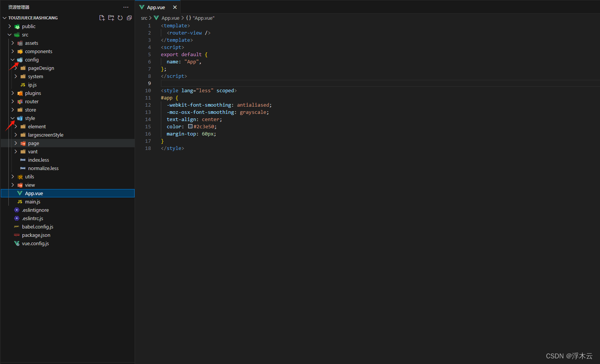The height and width of the screenshot is (364, 600).
Task: Expand the components folder chevron
Action: click(x=13, y=52)
